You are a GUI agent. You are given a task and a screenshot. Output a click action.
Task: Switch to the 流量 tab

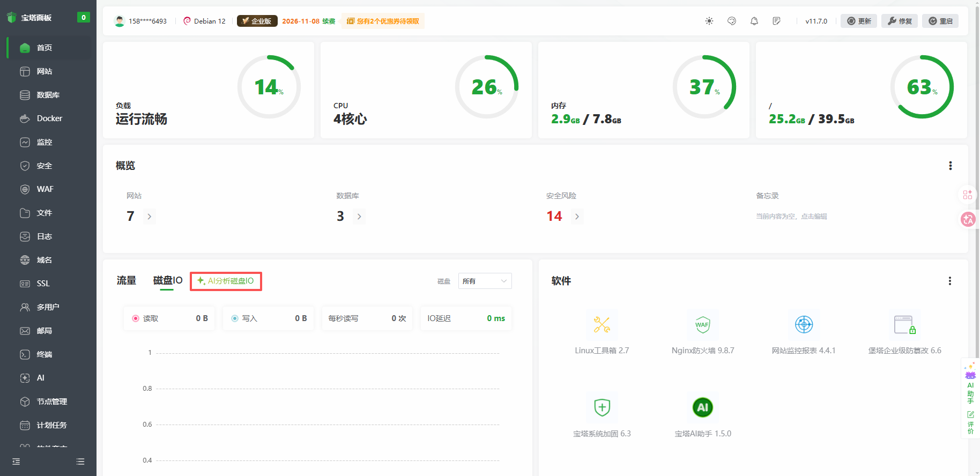point(127,280)
